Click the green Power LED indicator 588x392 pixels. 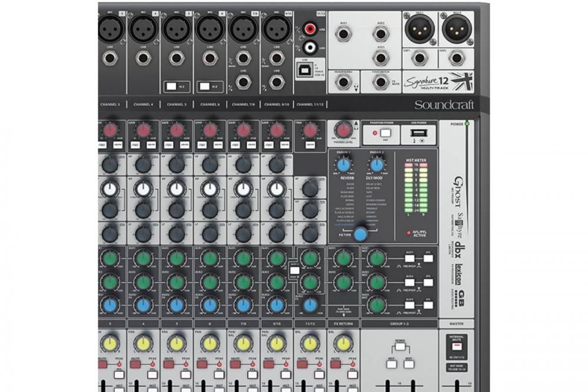[467, 124]
